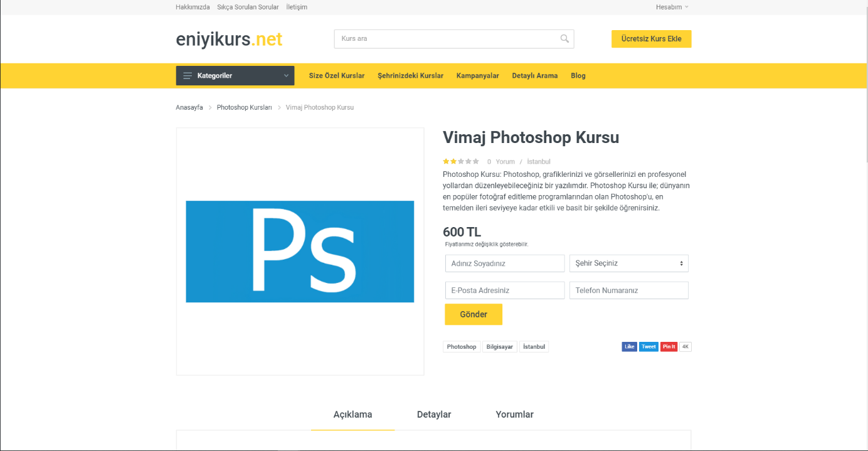Click the search magnifier icon
This screenshot has width=868, height=451.
tap(564, 39)
